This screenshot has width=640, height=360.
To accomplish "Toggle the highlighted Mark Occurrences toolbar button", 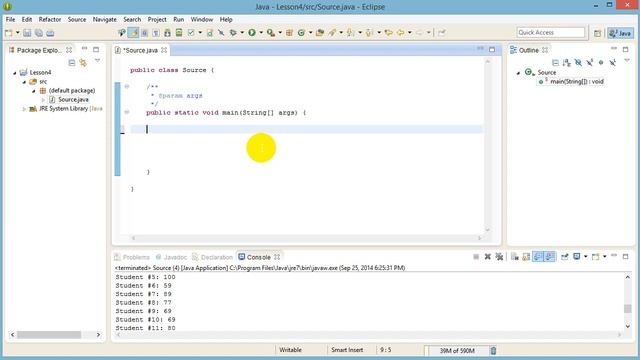I will click(x=133, y=33).
